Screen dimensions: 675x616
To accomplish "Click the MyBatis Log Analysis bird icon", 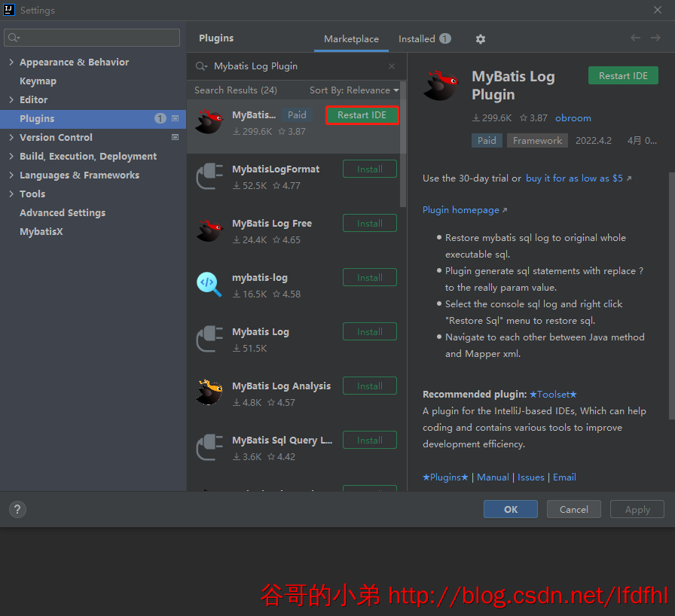I will point(209,392).
